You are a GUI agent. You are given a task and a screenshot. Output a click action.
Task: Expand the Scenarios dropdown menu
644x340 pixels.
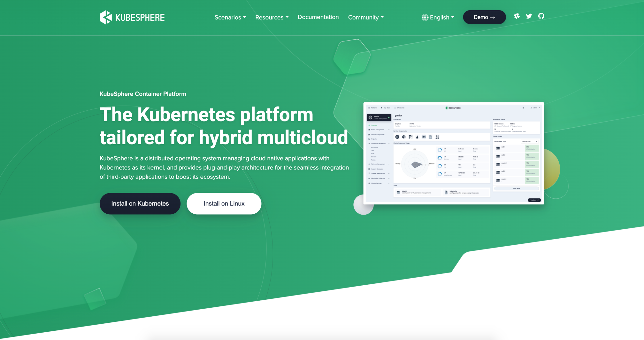(x=230, y=17)
